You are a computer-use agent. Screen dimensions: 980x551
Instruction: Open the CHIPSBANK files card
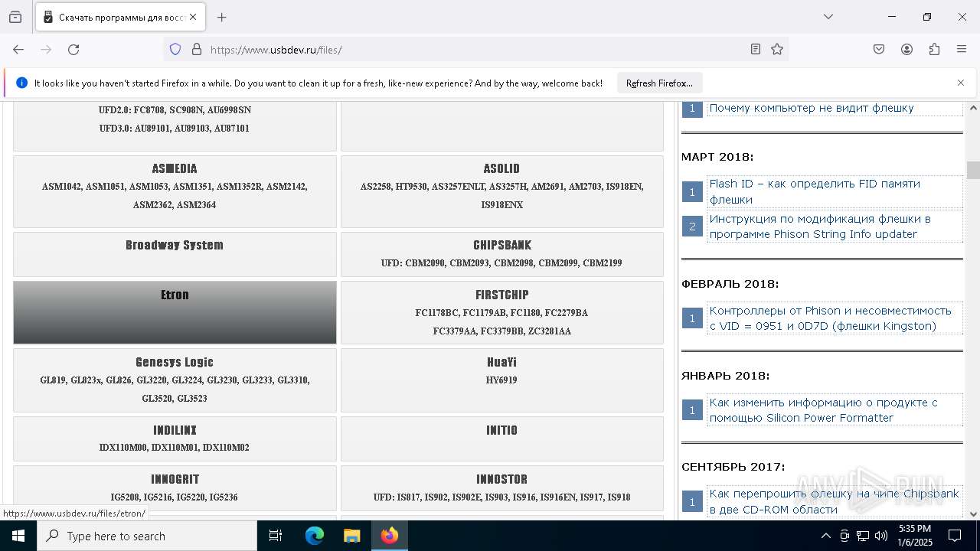point(501,254)
